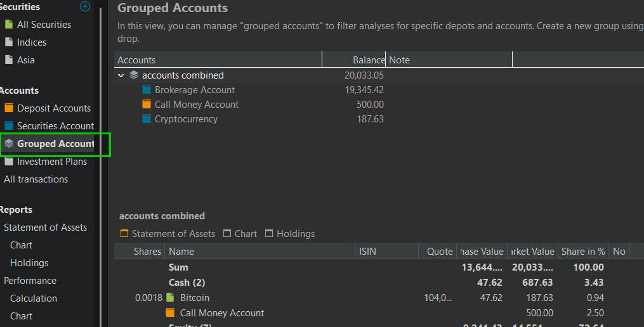
Task: Select Call Money Account in grouped list
Action: pos(197,105)
